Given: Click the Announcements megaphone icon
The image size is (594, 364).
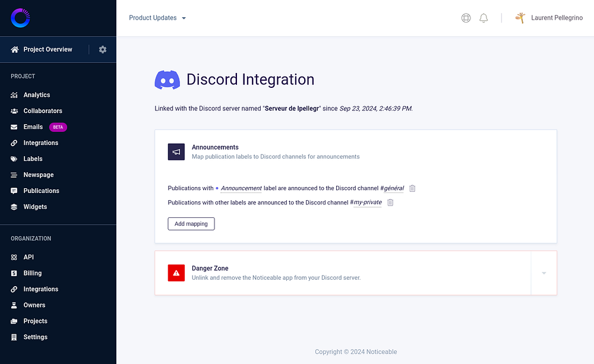Looking at the screenshot, I should point(176,152).
